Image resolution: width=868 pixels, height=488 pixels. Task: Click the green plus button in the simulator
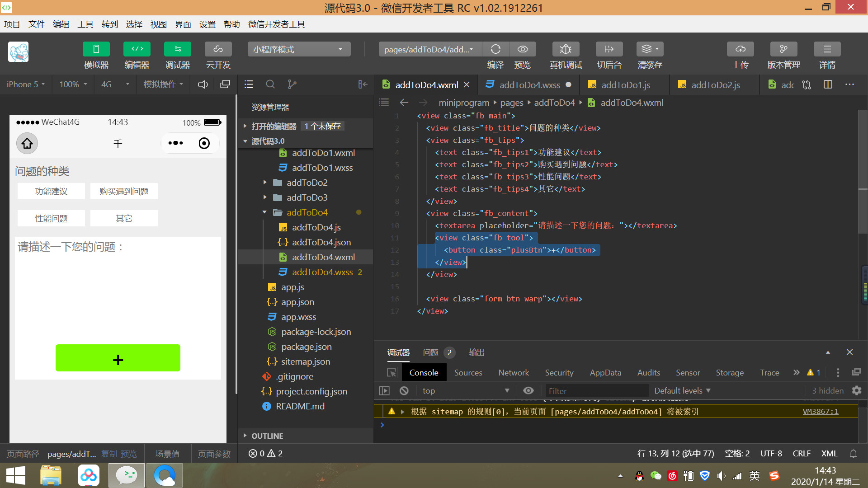pyautogui.click(x=118, y=358)
